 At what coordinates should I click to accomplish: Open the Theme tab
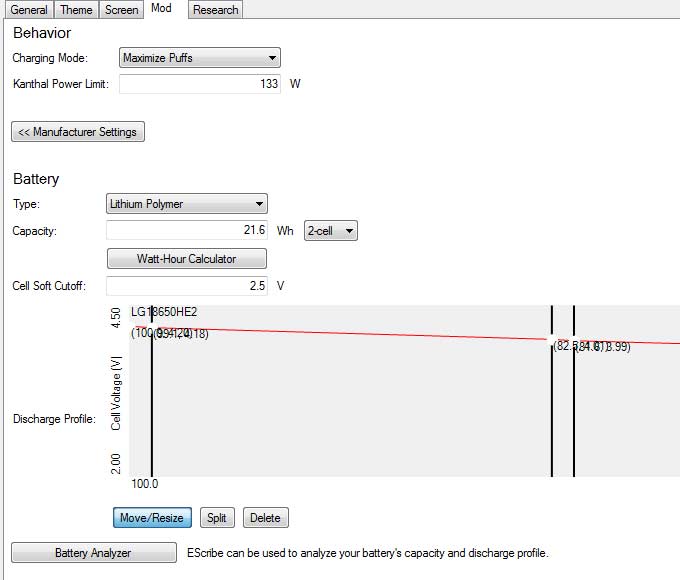point(76,10)
